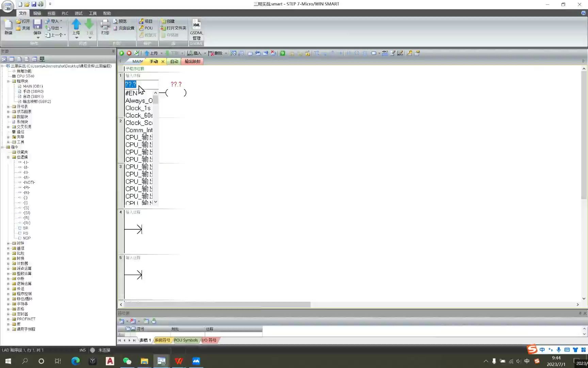Click the symbol list scroll-down arrow

[x=156, y=202]
